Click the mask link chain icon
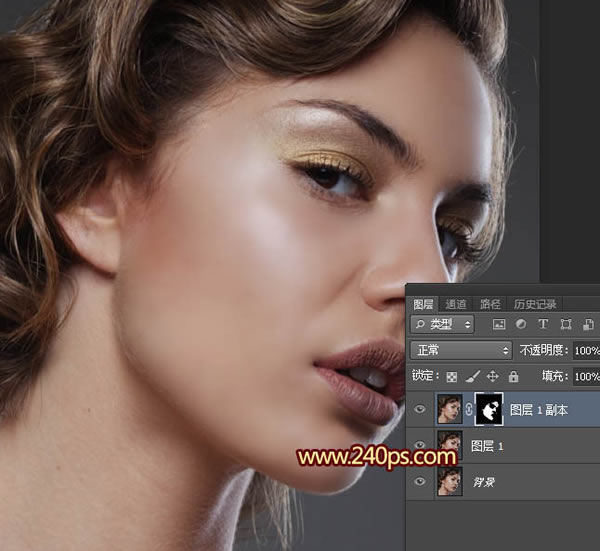This screenshot has height=551, width=600. pyautogui.click(x=469, y=409)
